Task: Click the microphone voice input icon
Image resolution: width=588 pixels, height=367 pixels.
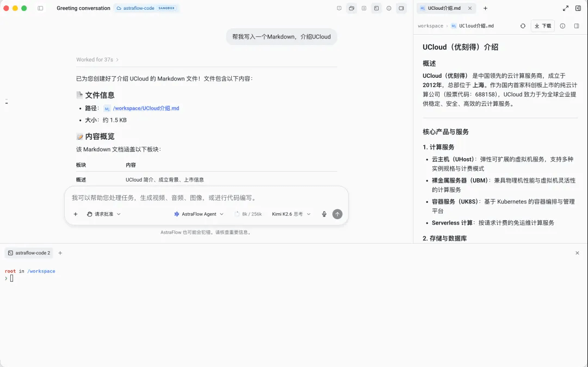Action: tap(324, 214)
